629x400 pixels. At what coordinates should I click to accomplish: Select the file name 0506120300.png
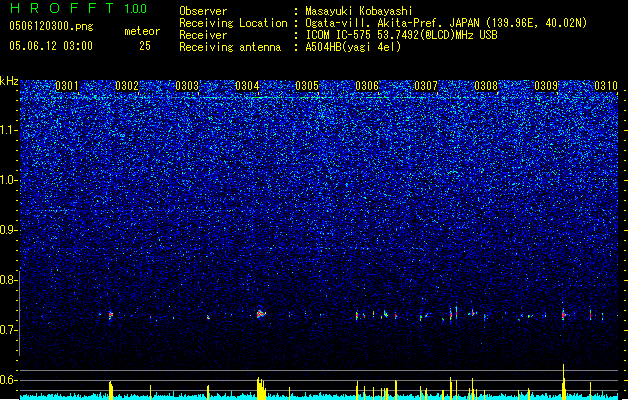[51, 26]
